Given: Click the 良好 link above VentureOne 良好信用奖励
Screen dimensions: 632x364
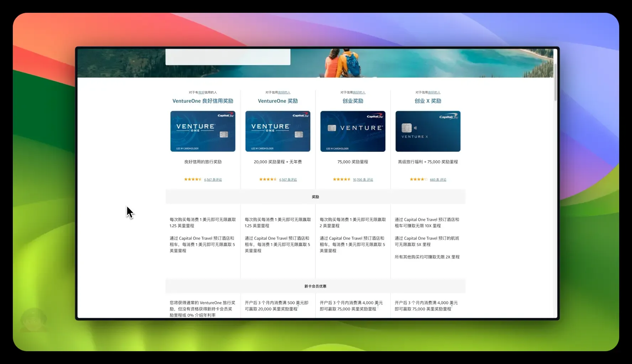Looking at the screenshot, I should (x=201, y=92).
